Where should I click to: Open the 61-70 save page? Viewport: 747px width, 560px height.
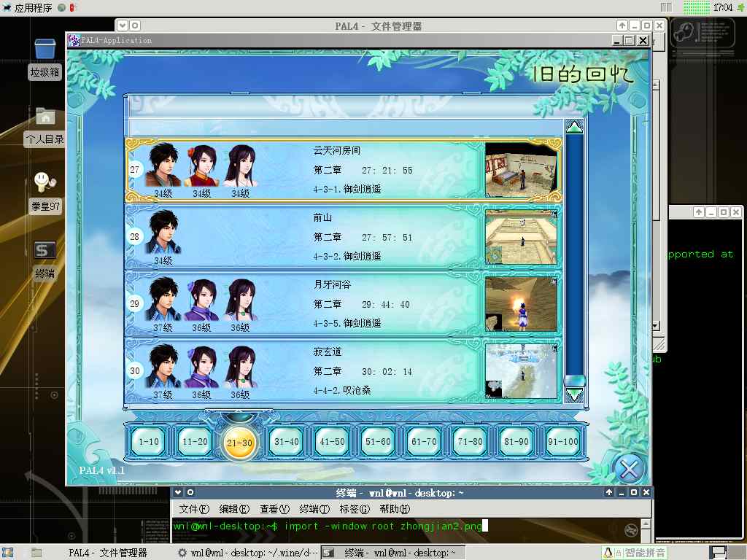(x=424, y=442)
